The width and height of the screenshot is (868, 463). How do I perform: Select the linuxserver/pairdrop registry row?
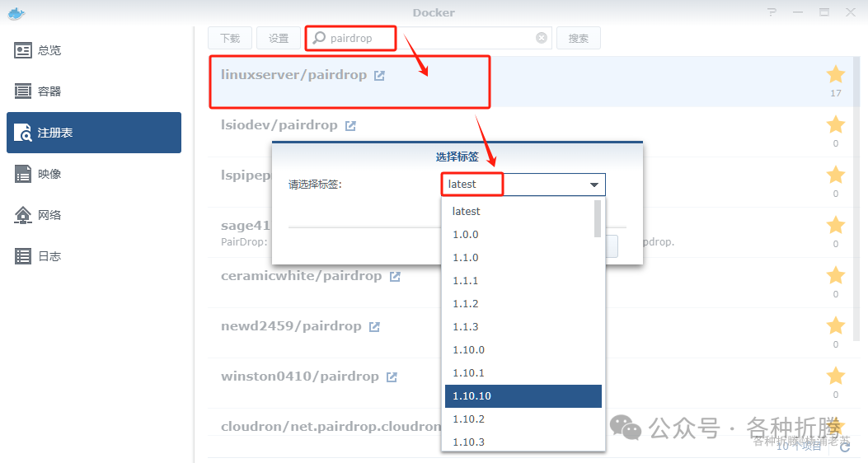(530, 82)
